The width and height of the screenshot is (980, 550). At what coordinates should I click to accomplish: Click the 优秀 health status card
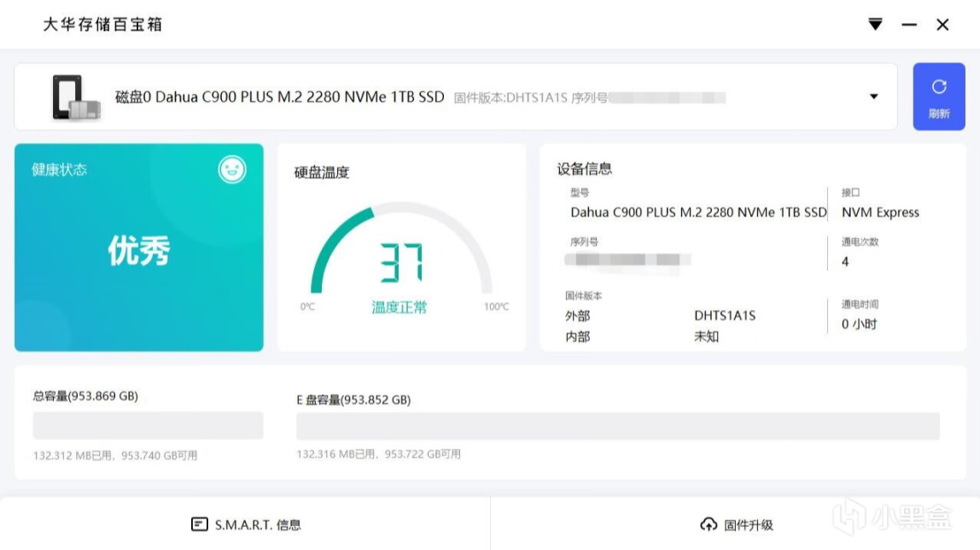point(139,250)
